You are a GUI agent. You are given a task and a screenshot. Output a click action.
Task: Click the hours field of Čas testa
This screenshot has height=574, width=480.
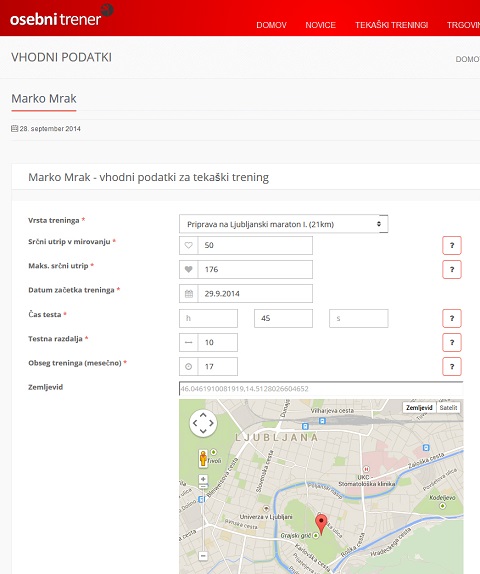(x=208, y=318)
